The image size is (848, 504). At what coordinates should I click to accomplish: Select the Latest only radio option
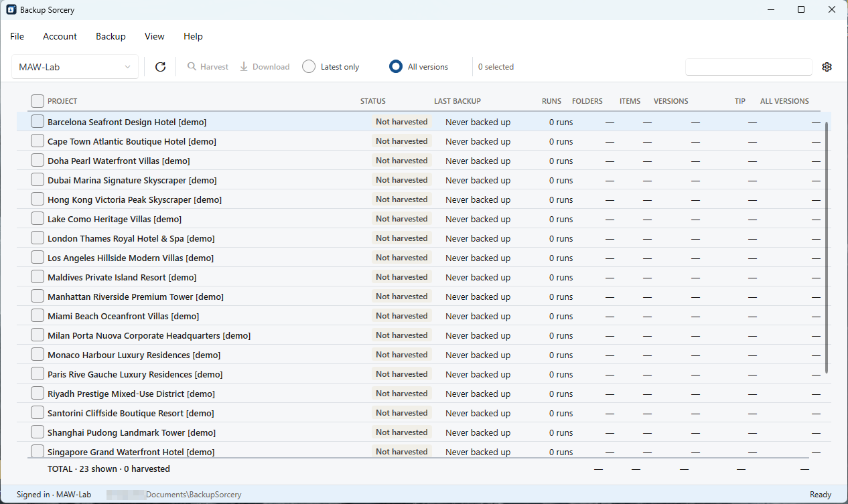[x=331, y=67]
